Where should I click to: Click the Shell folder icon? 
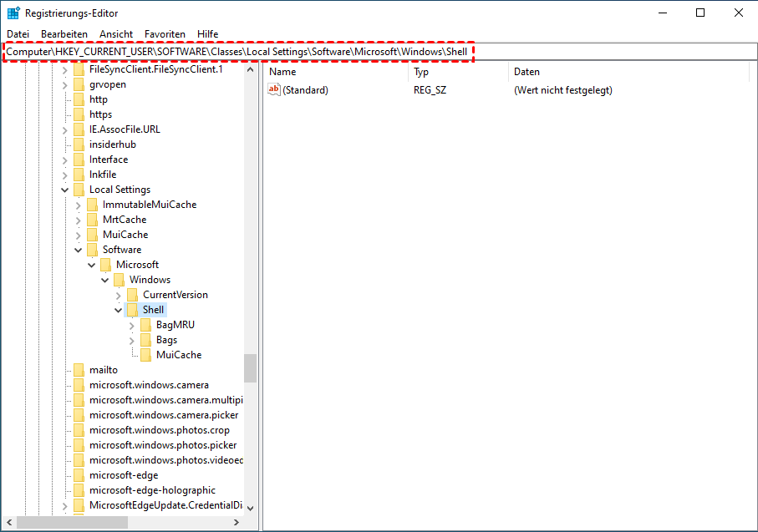pyautogui.click(x=132, y=310)
